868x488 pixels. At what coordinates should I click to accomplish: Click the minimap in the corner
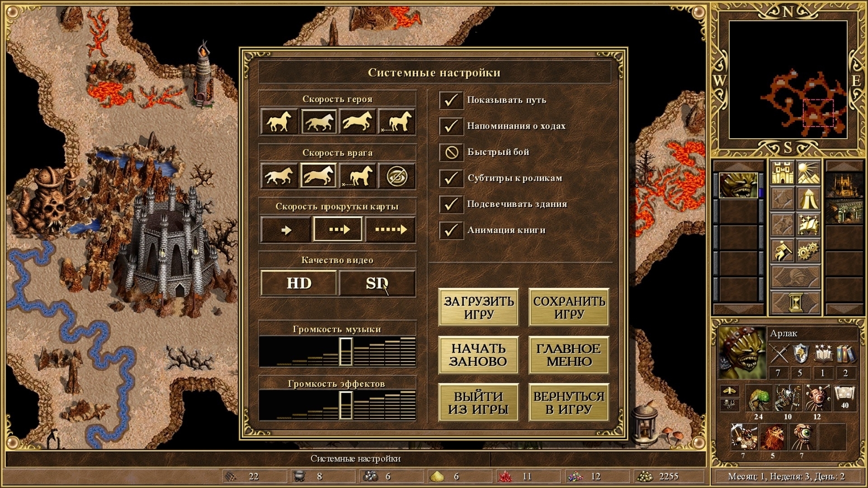tap(788, 80)
